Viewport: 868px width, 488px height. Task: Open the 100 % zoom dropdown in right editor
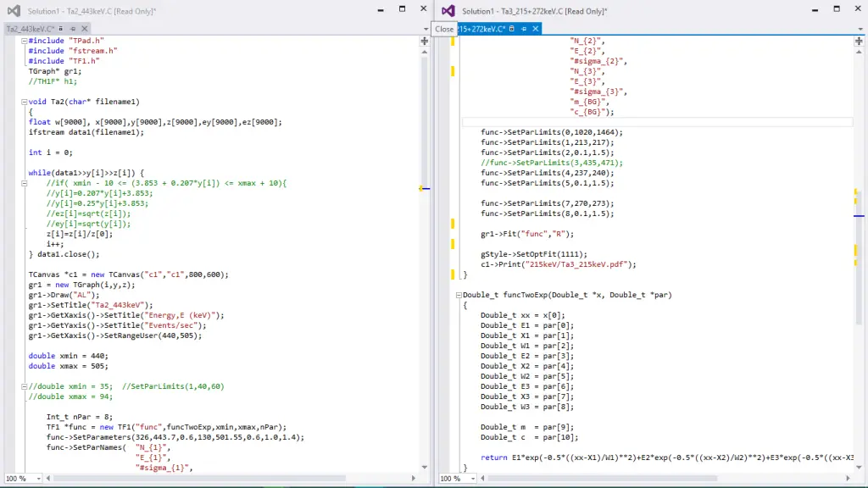click(x=473, y=478)
